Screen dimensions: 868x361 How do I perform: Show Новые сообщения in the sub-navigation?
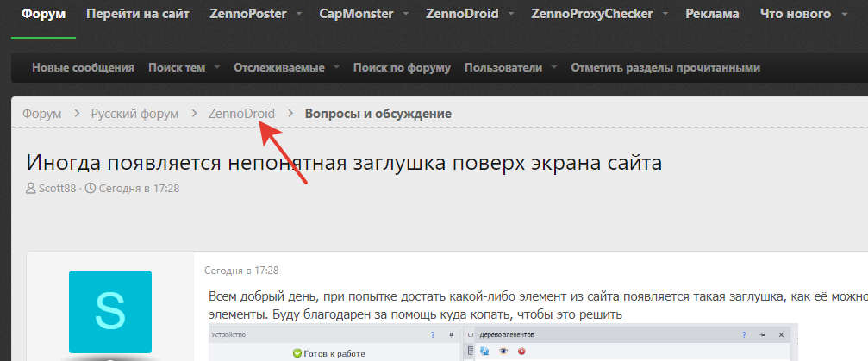click(x=83, y=67)
